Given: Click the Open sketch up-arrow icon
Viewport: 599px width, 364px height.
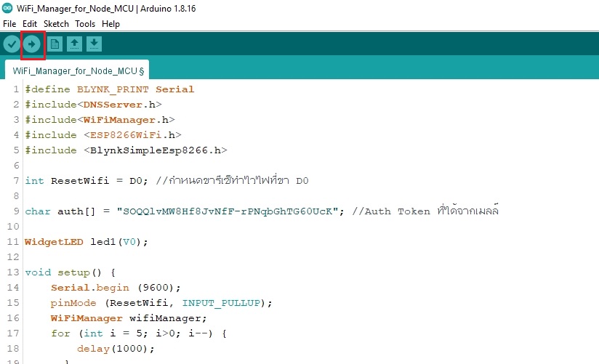Looking at the screenshot, I should pyautogui.click(x=74, y=44).
